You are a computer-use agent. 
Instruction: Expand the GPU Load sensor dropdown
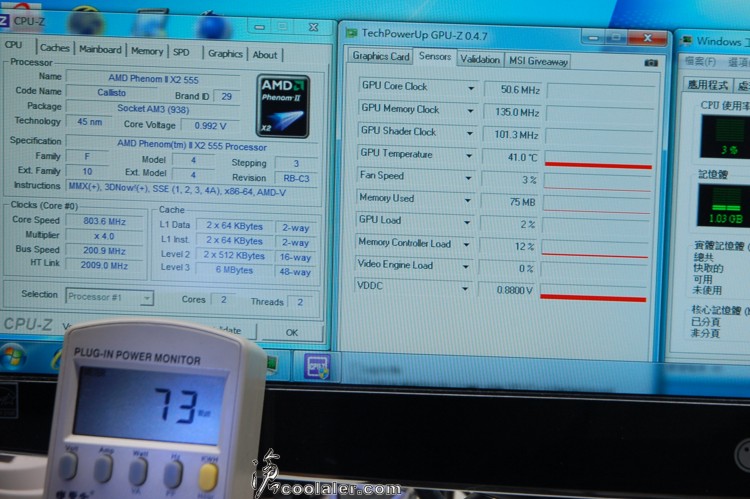pos(467,222)
